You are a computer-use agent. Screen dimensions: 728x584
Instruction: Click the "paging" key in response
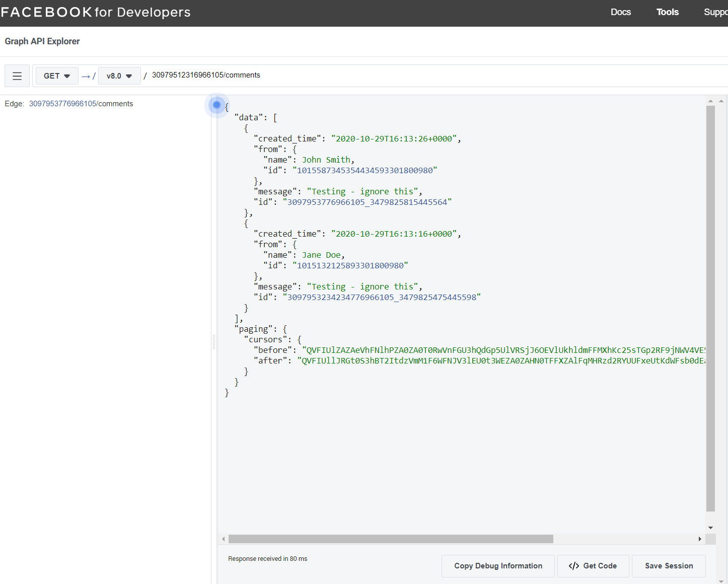[254, 329]
